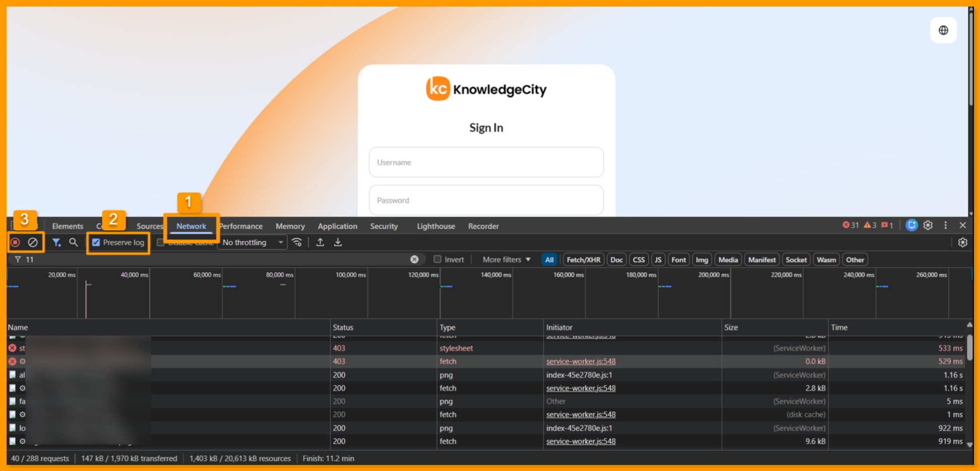Image resolution: width=980 pixels, height=471 pixels.
Task: Open the Network tab
Action: [x=191, y=226]
